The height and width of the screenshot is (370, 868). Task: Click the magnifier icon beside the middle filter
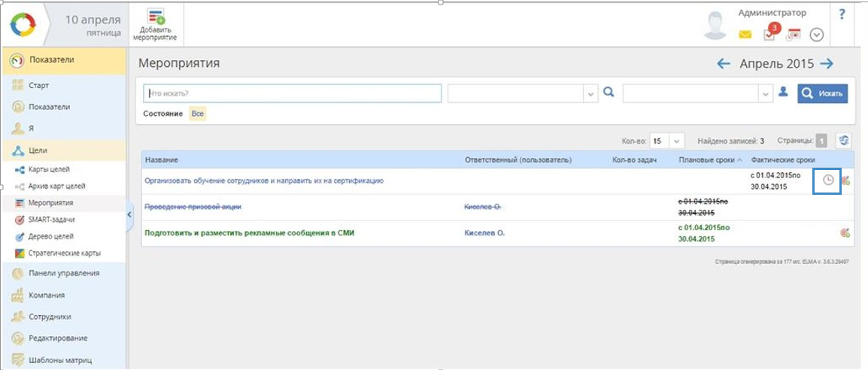coord(609,92)
